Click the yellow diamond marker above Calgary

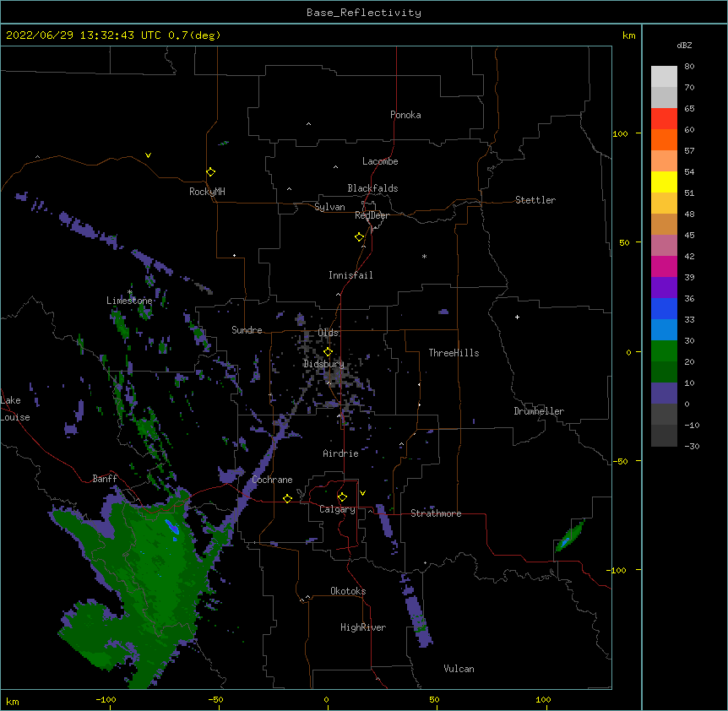[342, 497]
